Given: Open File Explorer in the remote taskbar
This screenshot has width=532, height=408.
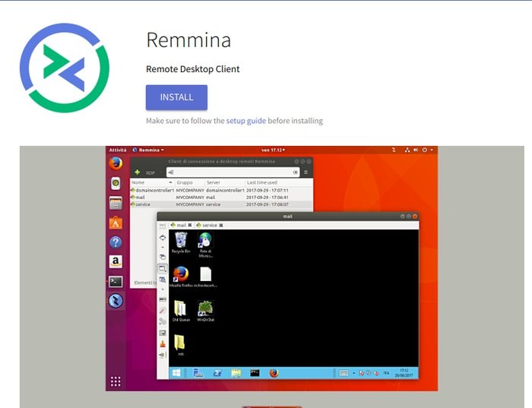Looking at the screenshot, I should [x=236, y=373].
